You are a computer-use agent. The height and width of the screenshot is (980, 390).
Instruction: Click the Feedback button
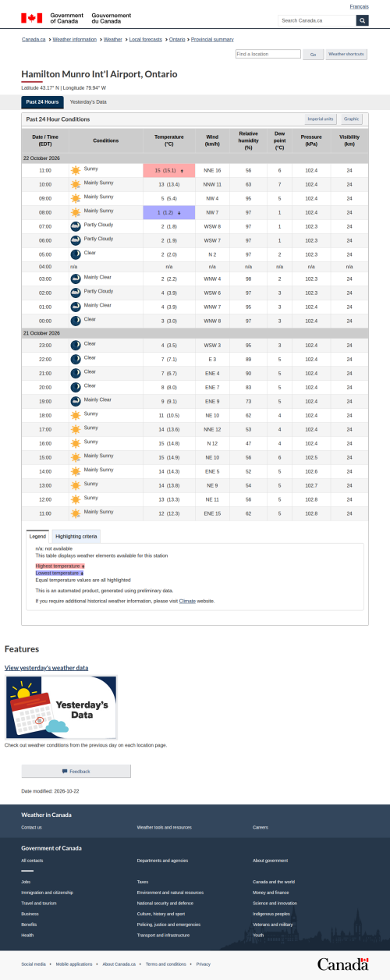click(76, 771)
